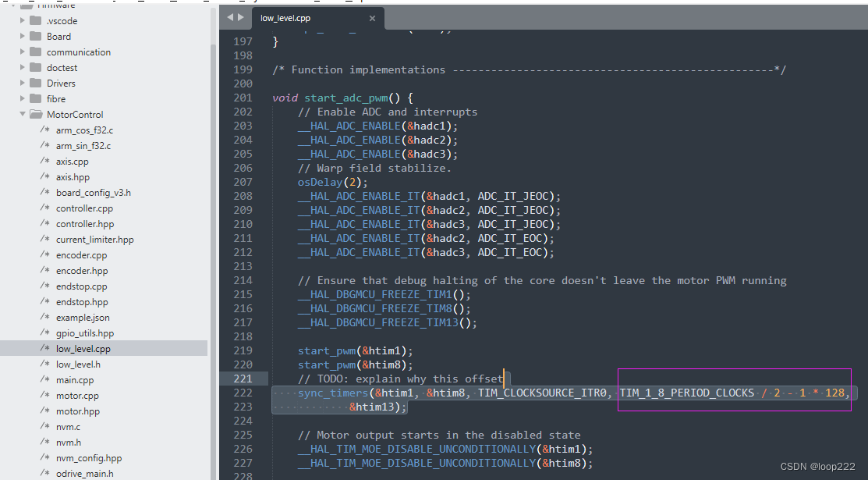Open motor.cpp file

tap(77, 395)
